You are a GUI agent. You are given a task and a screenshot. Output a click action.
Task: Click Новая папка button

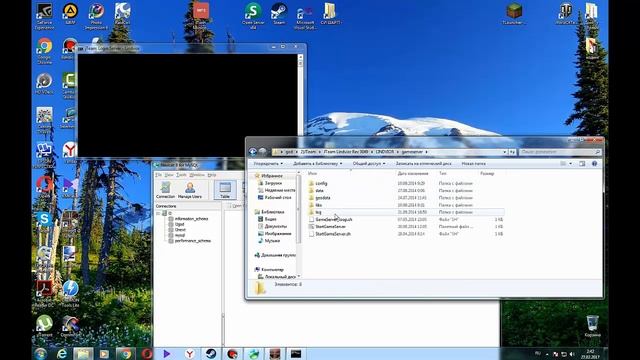pyautogui.click(x=473, y=164)
